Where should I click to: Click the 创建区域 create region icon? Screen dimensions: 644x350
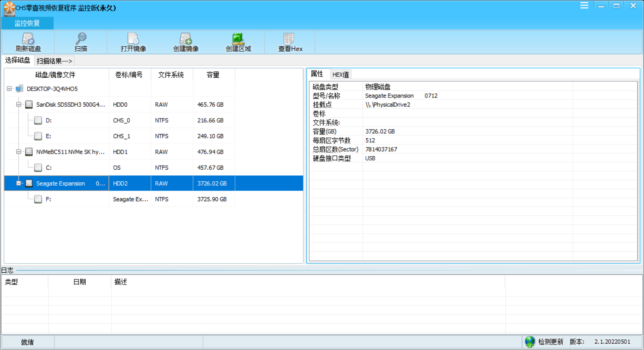pyautogui.click(x=238, y=42)
